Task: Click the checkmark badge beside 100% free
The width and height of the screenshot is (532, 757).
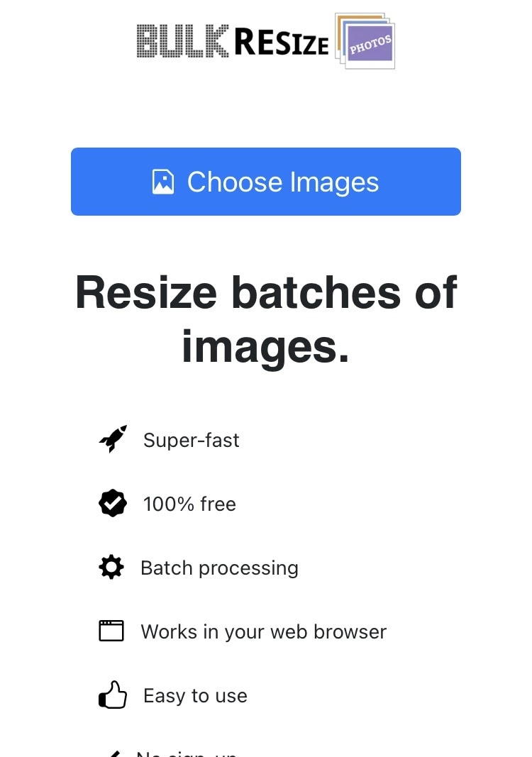Action: pyautogui.click(x=112, y=504)
